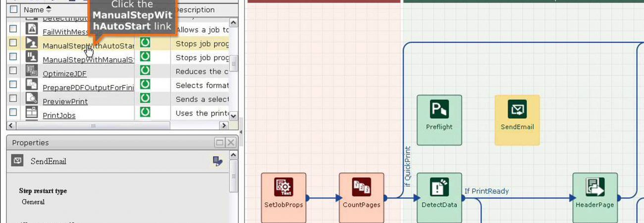Viewport: 644px width, 223px height.
Task: Open the FailWithMessage step link
Action: click(66, 32)
